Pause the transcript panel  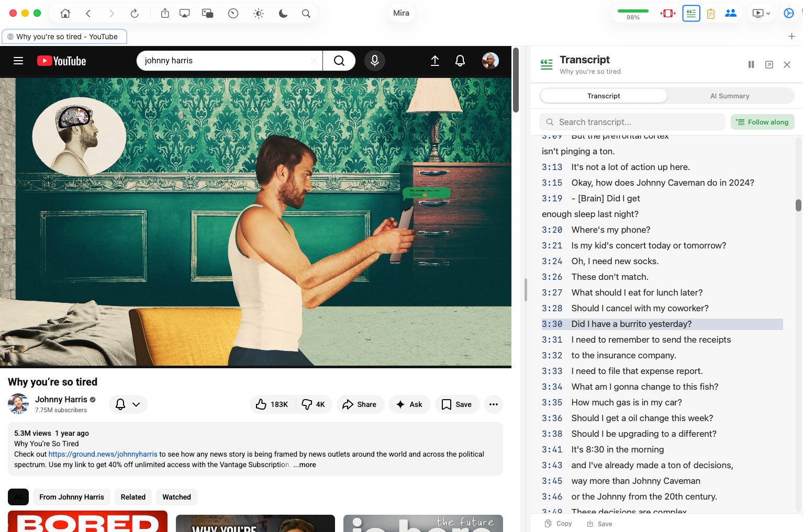click(x=751, y=64)
